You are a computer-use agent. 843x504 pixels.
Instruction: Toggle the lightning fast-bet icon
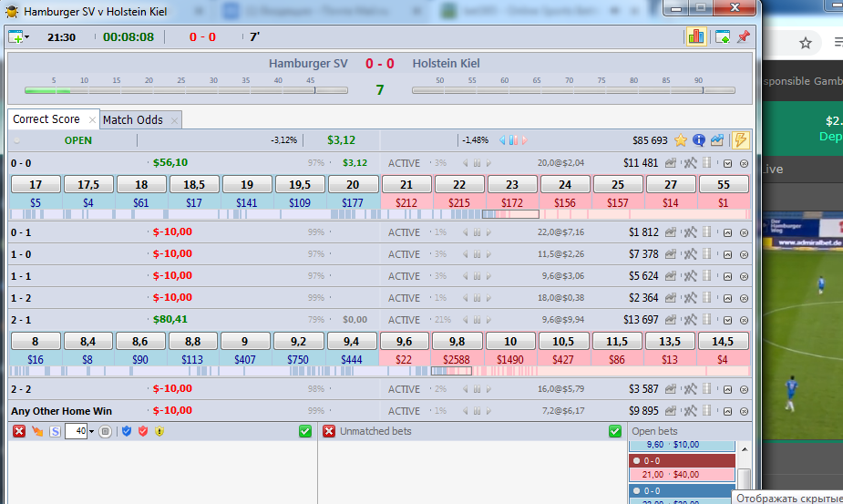point(740,140)
